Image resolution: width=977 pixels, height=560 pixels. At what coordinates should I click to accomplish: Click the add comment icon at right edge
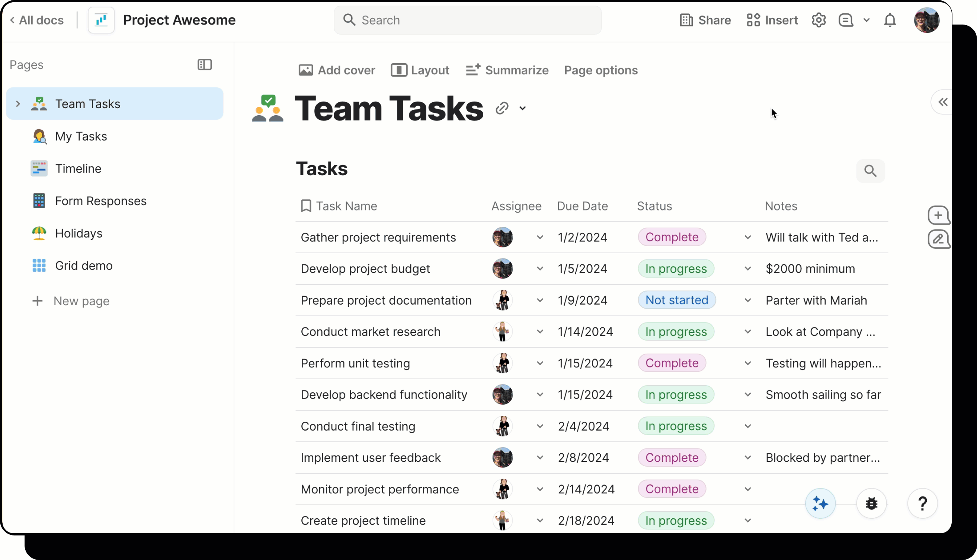pos(938,215)
